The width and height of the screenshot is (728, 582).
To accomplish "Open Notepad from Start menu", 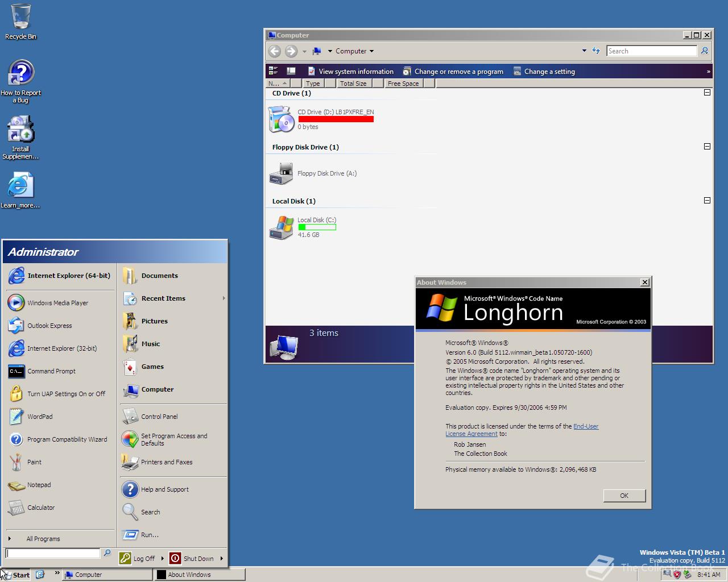I will pos(59,485).
